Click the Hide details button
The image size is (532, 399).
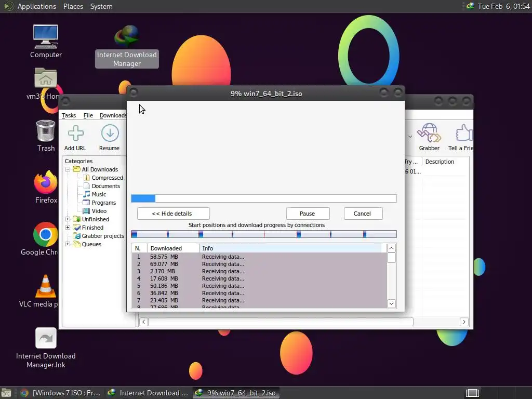pos(174,214)
